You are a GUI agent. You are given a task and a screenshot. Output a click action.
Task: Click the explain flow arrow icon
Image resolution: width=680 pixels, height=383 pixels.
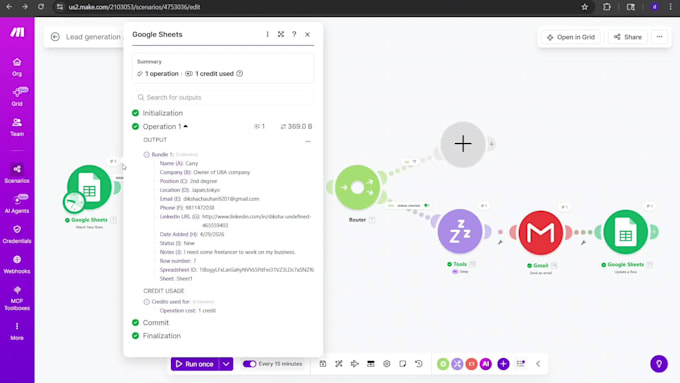click(355, 364)
